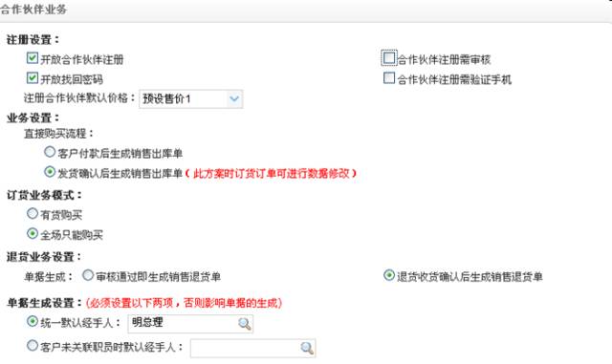The image size is (612, 364).
Task: Select 退货收货确认后生成销售退货单 radio
Action: point(389,275)
